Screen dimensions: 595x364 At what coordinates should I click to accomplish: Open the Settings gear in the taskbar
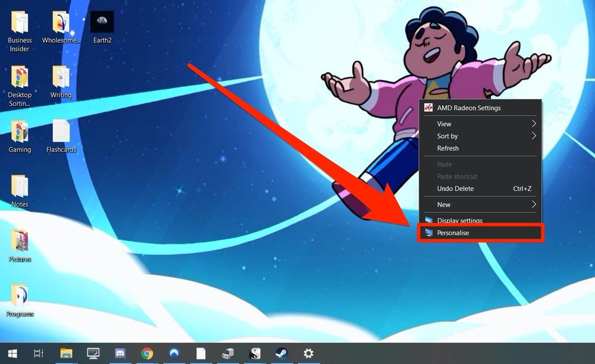point(308,353)
